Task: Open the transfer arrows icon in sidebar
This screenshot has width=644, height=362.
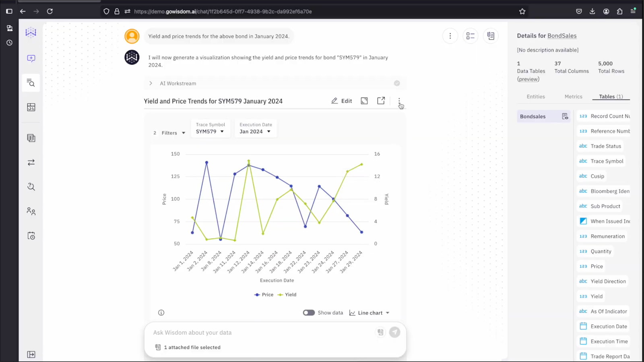Action: (x=31, y=162)
